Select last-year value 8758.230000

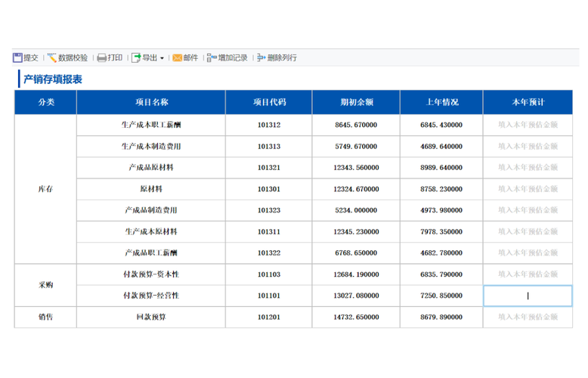pos(441,189)
